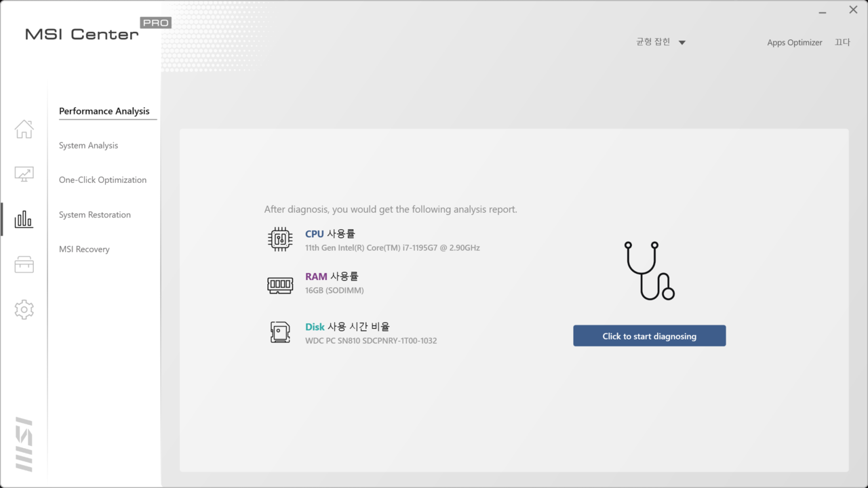Open One-Click Optimization

(x=102, y=180)
